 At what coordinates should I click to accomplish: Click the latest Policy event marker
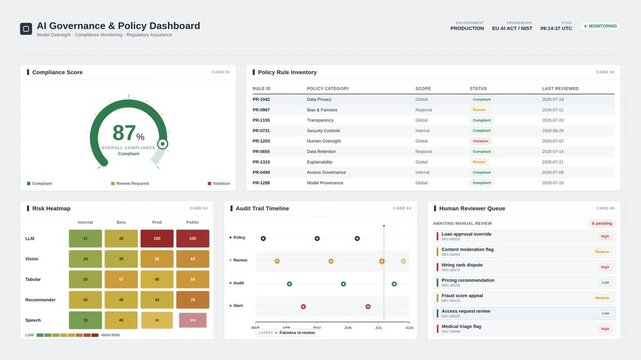(357, 239)
